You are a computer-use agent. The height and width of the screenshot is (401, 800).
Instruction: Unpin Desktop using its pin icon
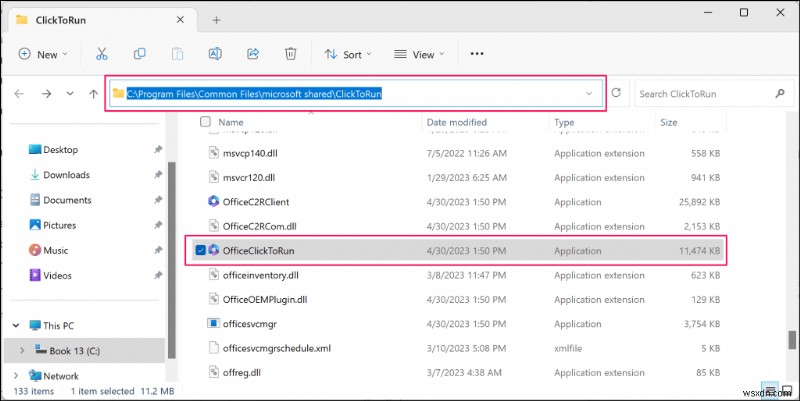pyautogui.click(x=158, y=149)
